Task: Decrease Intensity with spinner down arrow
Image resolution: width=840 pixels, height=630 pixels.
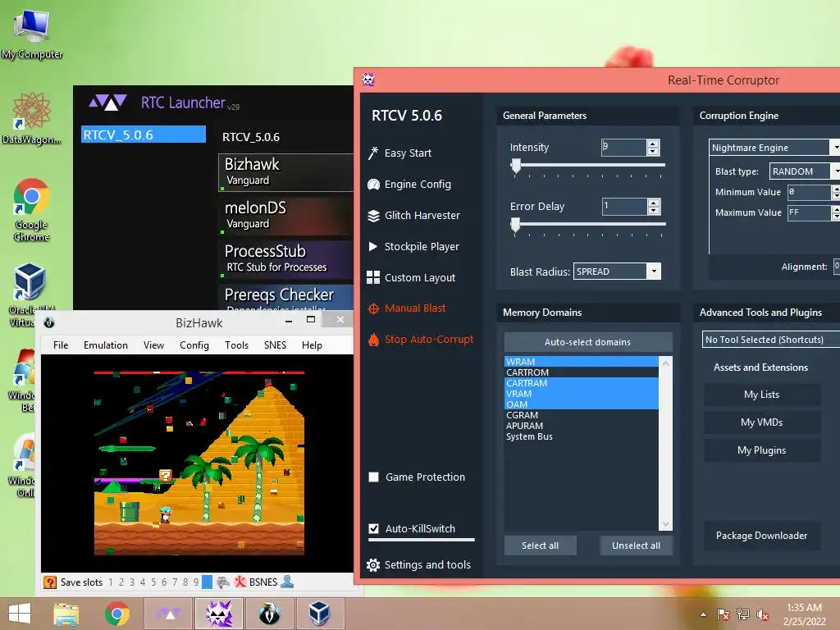Action: pyautogui.click(x=653, y=152)
